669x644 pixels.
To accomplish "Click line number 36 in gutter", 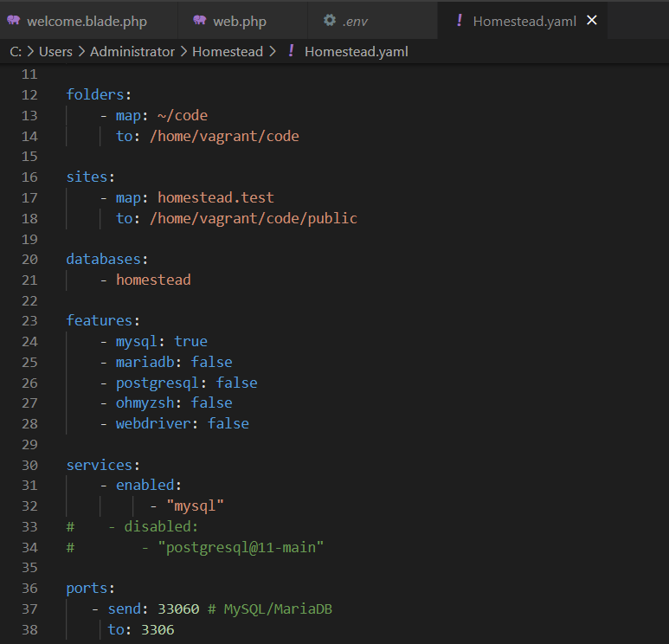I will (29, 589).
